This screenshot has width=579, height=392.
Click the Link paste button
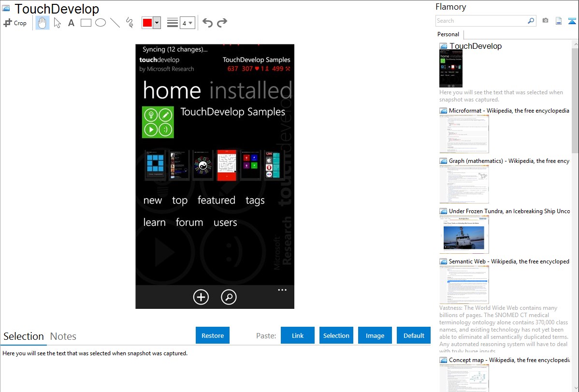(298, 335)
